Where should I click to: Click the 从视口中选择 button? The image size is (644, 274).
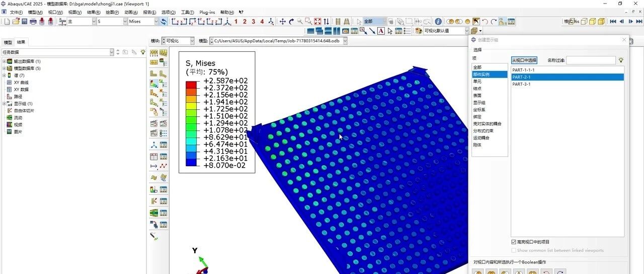(524, 60)
